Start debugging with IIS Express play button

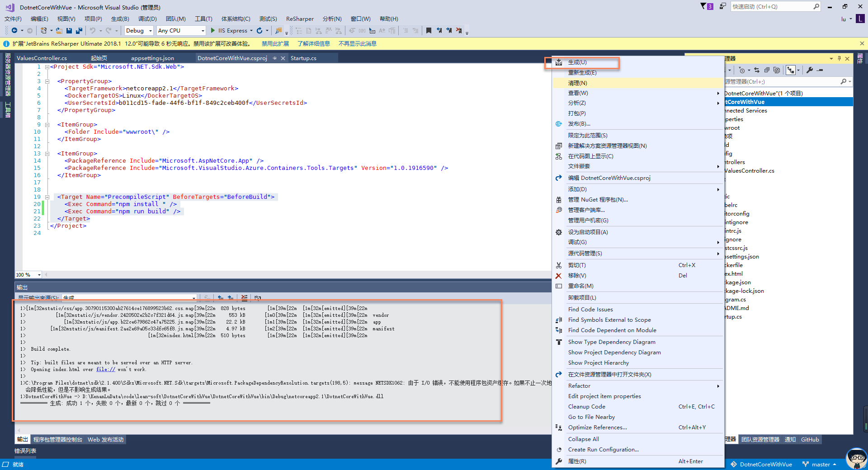pyautogui.click(x=213, y=31)
